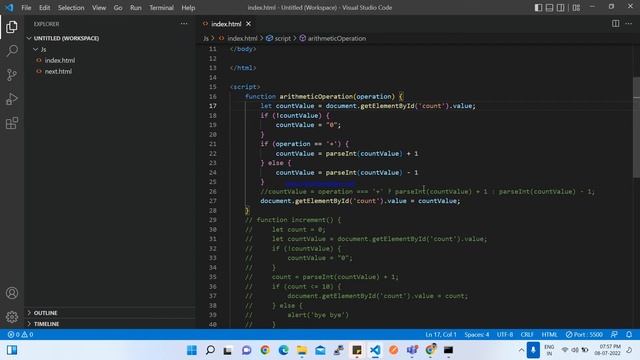Change language mode via HTML status item
640x360 pixels.
[x=549, y=334]
